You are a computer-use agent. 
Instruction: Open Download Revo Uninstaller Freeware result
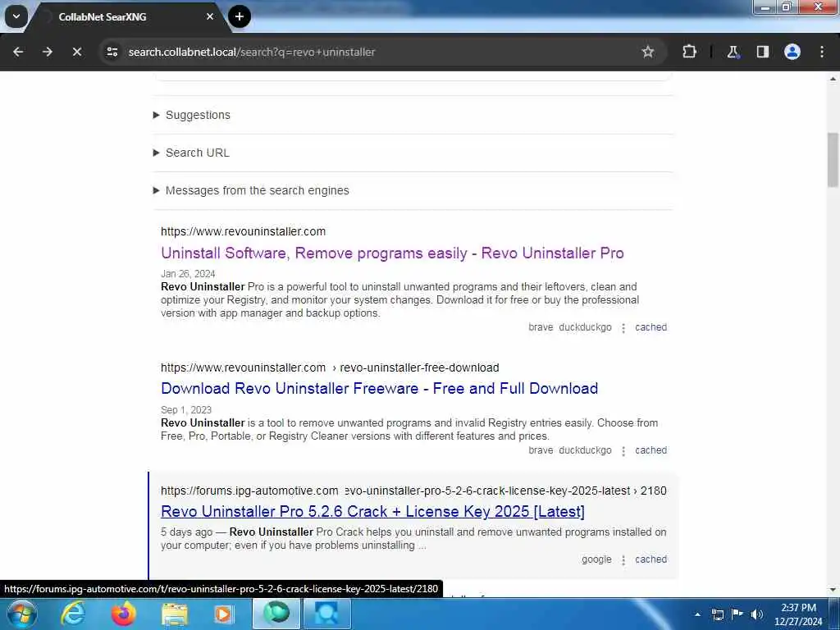point(379,388)
